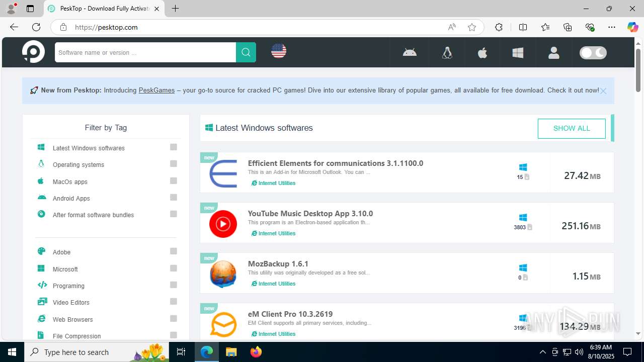The width and height of the screenshot is (644, 362).
Task: Check the Web Browsers filter checkbox
Action: tap(174, 318)
